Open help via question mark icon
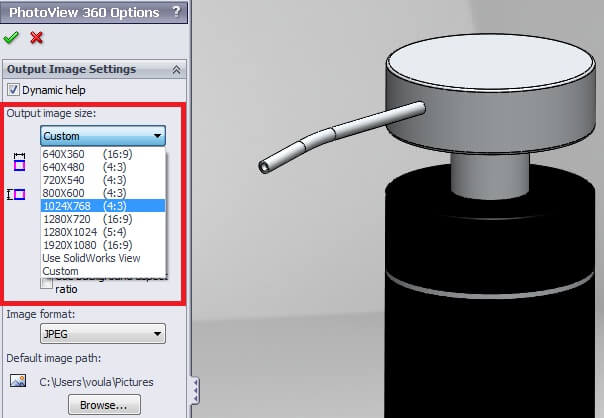This screenshot has width=604, height=418. click(177, 12)
